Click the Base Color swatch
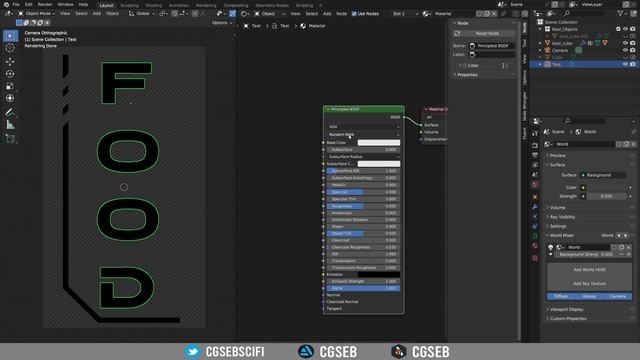 [x=379, y=142]
